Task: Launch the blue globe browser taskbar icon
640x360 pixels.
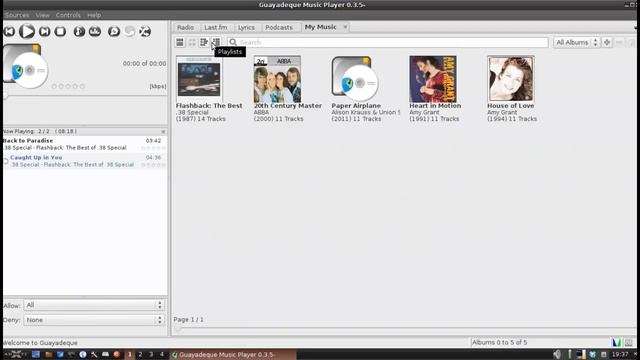Action: [83, 354]
